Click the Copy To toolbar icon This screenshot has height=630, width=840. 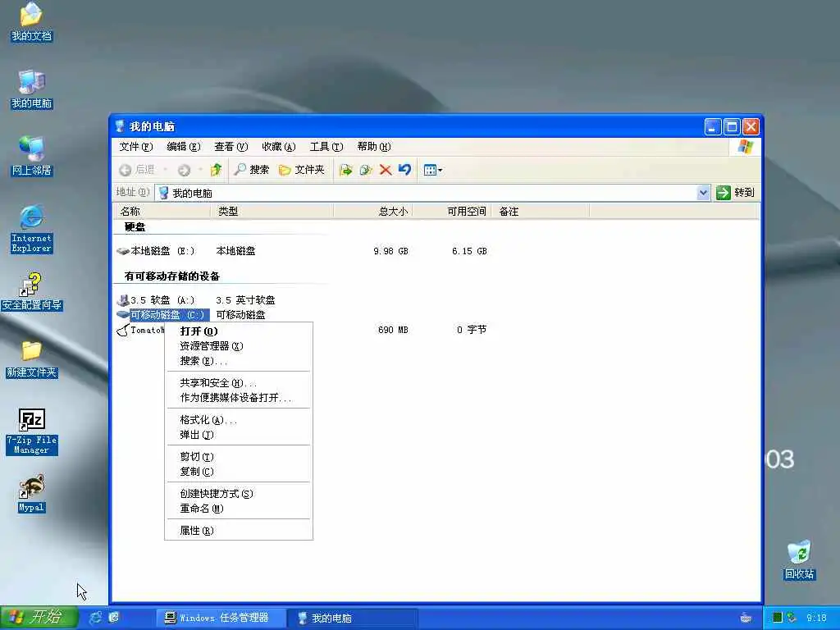click(x=365, y=170)
